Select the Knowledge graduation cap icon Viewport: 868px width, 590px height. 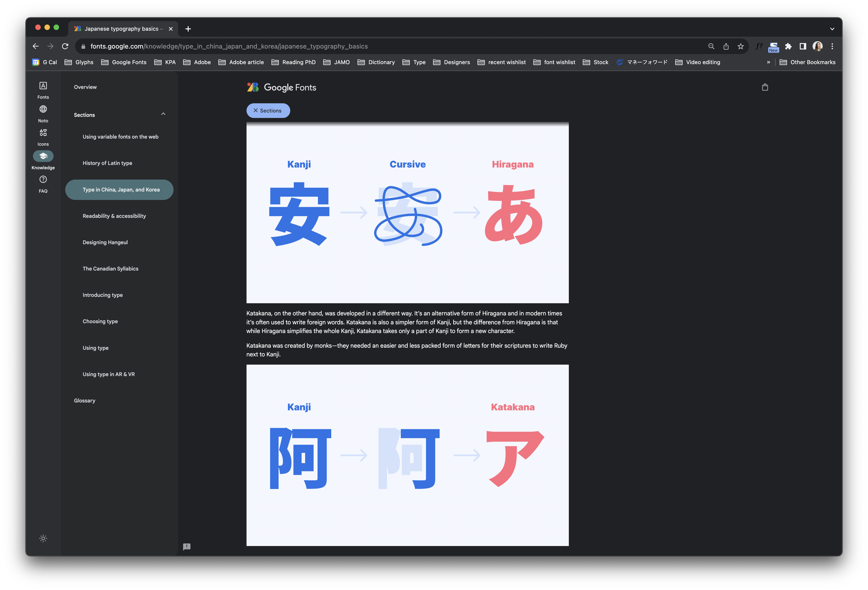[43, 156]
